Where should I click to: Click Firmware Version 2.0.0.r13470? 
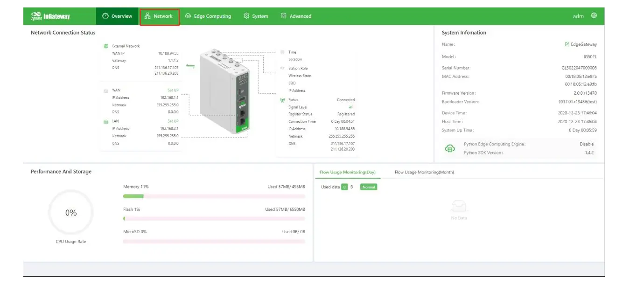click(x=585, y=93)
